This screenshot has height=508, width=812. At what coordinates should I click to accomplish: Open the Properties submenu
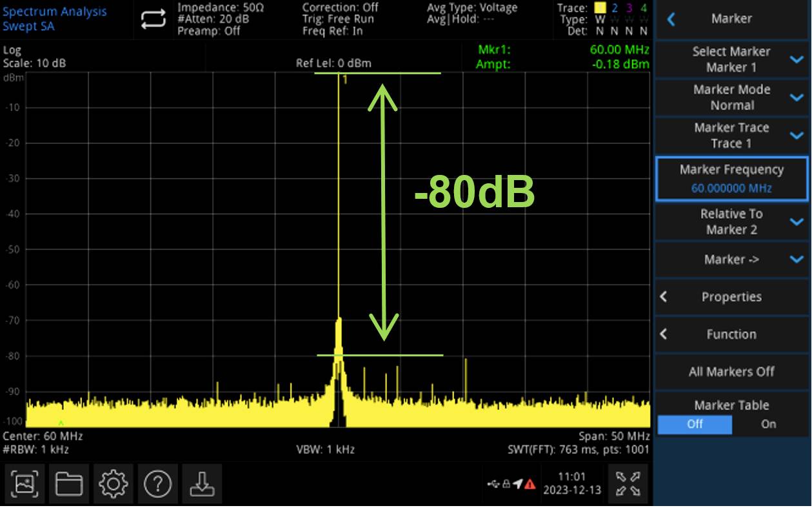732,297
